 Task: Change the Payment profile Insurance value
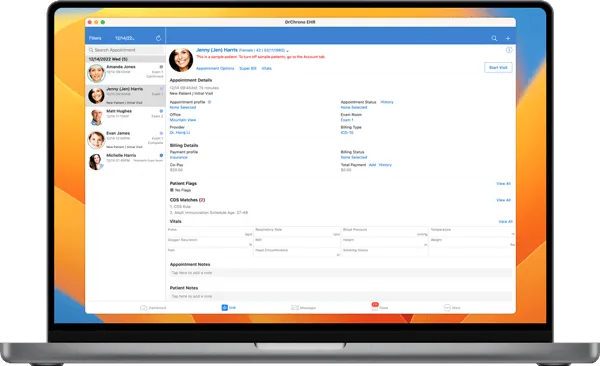click(178, 157)
